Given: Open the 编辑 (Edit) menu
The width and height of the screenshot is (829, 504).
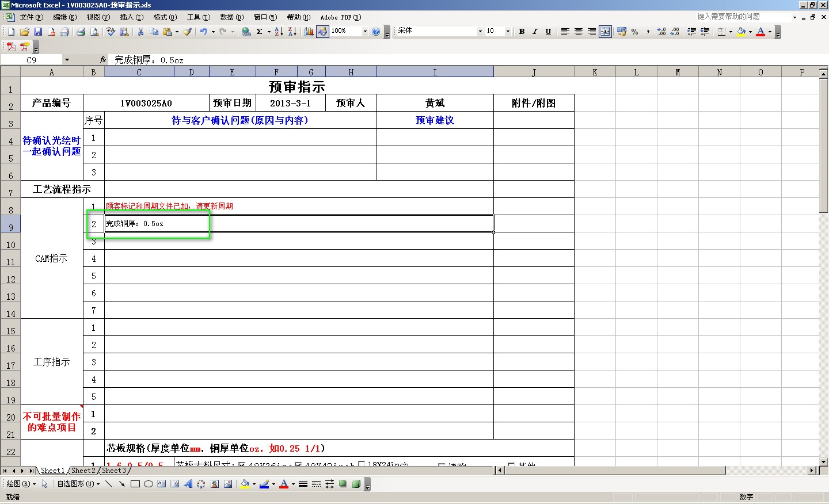Looking at the screenshot, I should [x=64, y=17].
